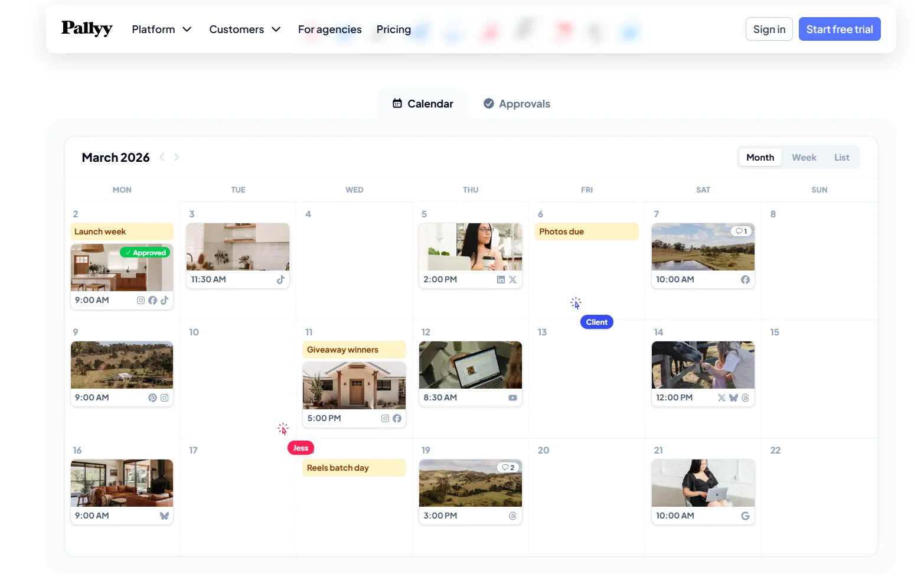Expand the Customers dropdown menu
The width and height of the screenshot is (924, 577).
[244, 29]
